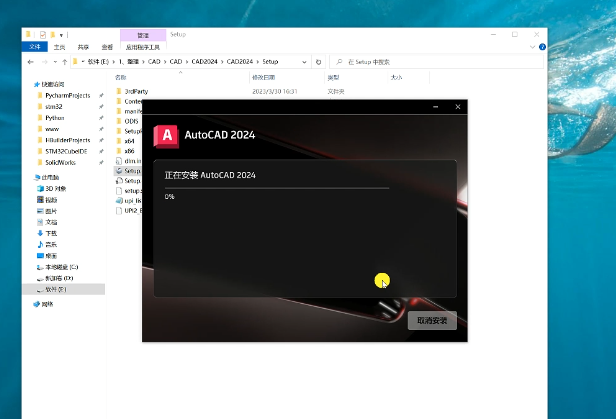Refresh the Setup folder view
616x419 pixels.
click(x=319, y=62)
